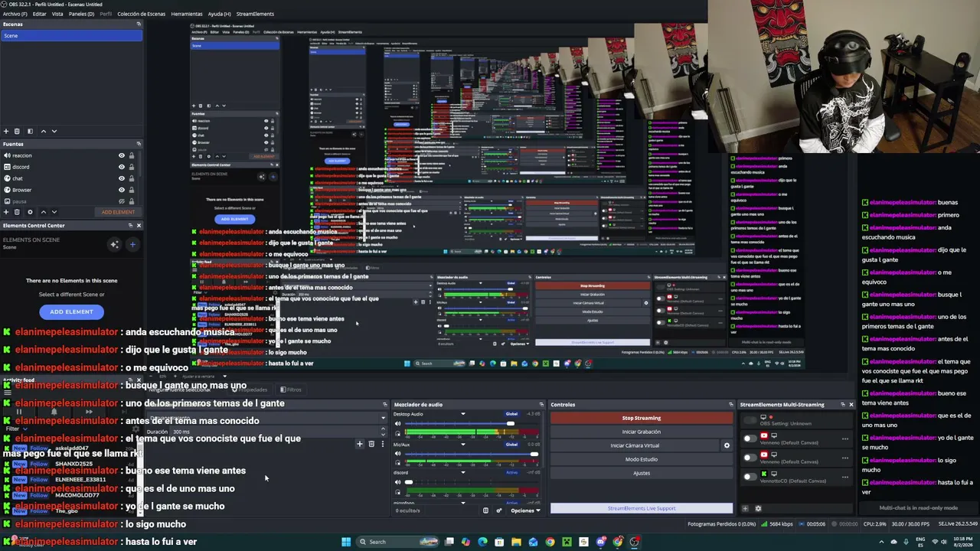Float the Escenas dock panel
The image size is (980, 551).
(x=139, y=24)
